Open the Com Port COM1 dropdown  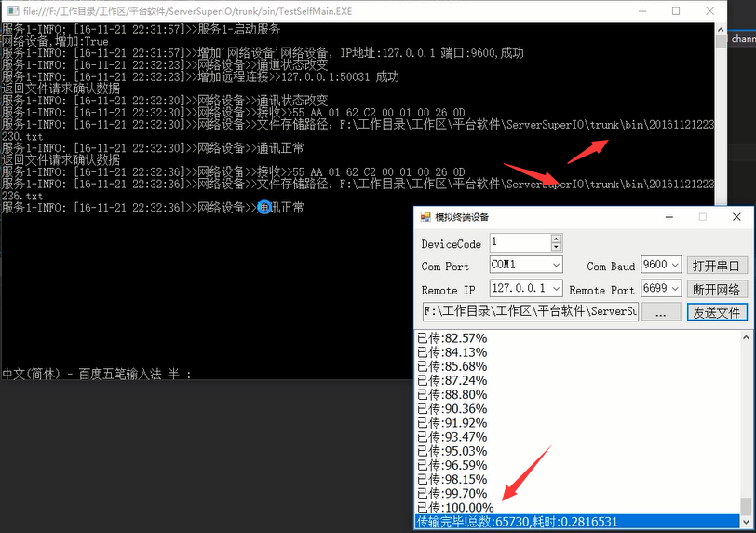pyautogui.click(x=556, y=265)
